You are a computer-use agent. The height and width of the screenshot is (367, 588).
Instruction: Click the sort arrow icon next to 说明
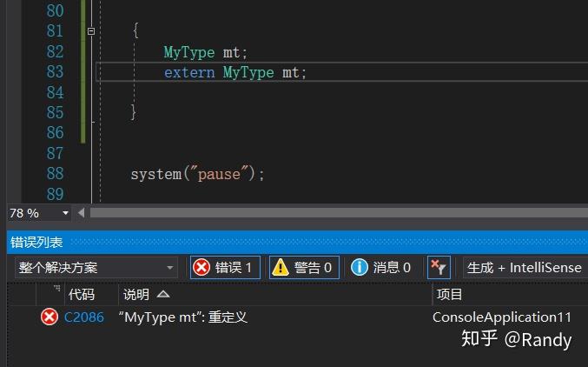coord(163,295)
